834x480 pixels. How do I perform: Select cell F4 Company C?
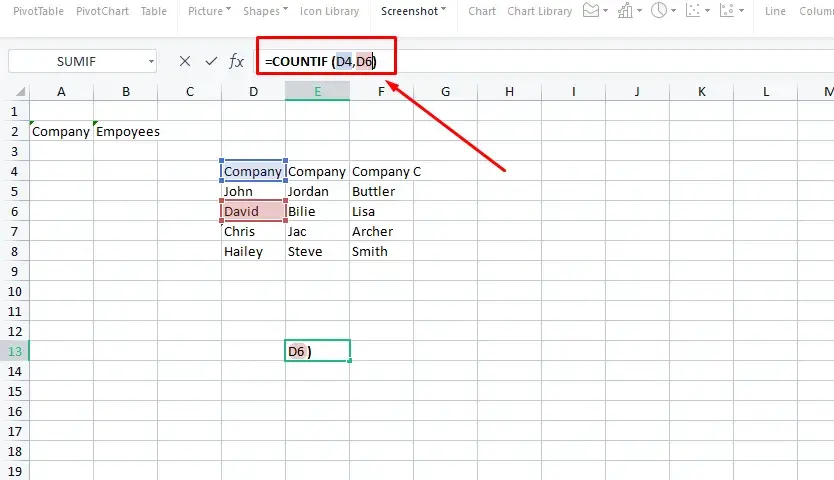point(381,171)
